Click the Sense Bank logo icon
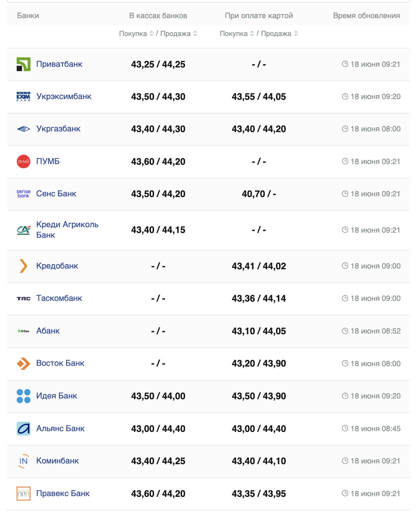 click(x=24, y=194)
